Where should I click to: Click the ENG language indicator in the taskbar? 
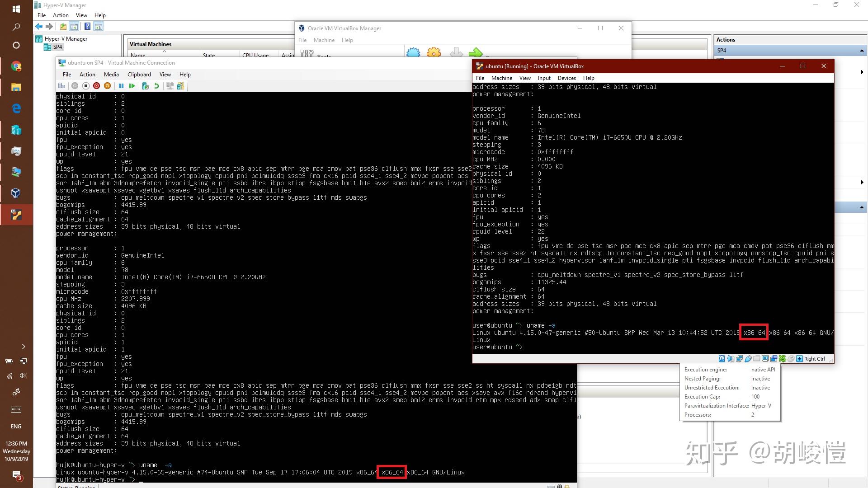16,427
